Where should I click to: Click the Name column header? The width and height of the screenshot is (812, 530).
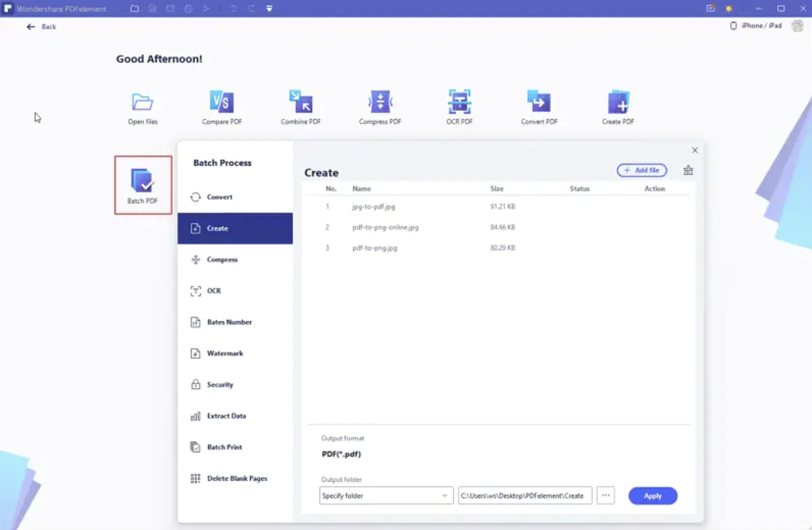[x=362, y=189]
